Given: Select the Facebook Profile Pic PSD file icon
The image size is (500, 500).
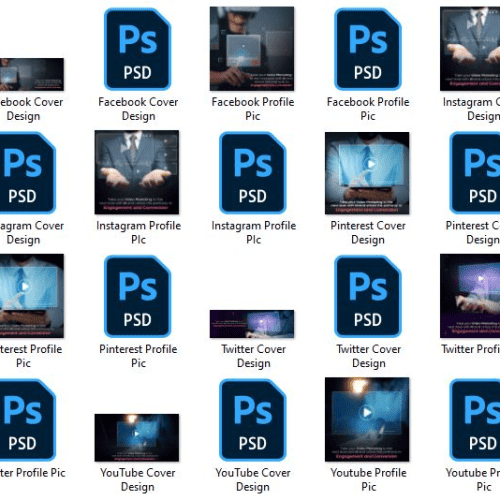Looking at the screenshot, I should 368,49.
